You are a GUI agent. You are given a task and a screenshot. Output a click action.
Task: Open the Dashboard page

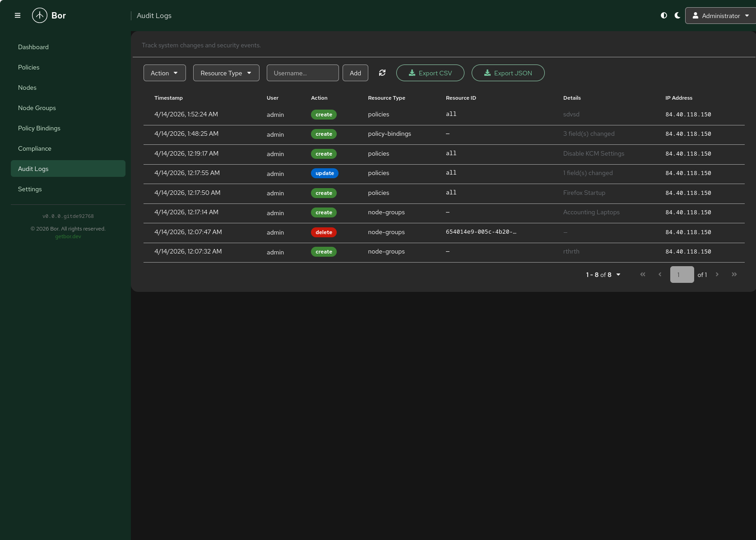68,47
